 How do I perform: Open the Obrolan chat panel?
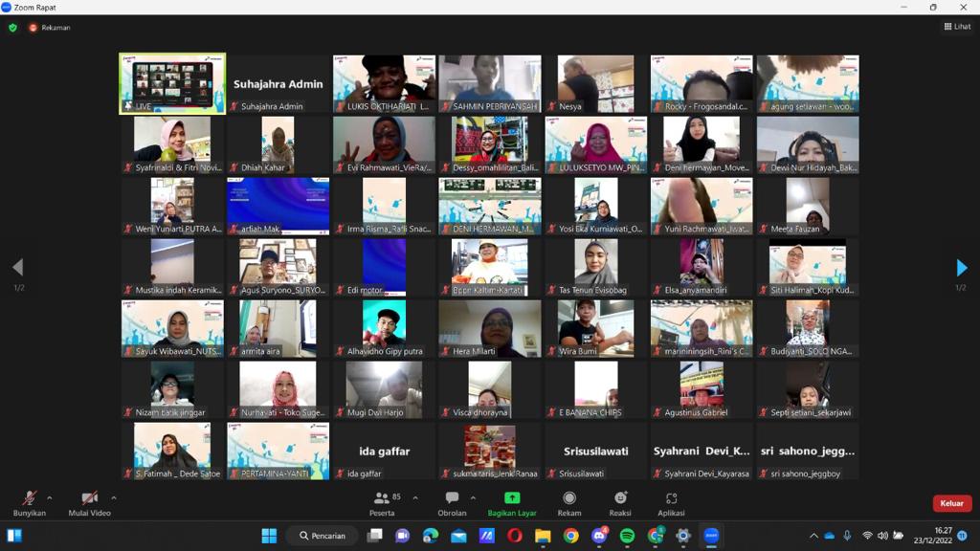click(x=452, y=502)
